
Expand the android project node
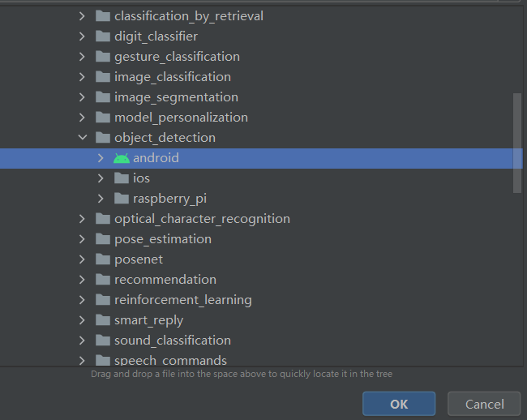coord(101,158)
